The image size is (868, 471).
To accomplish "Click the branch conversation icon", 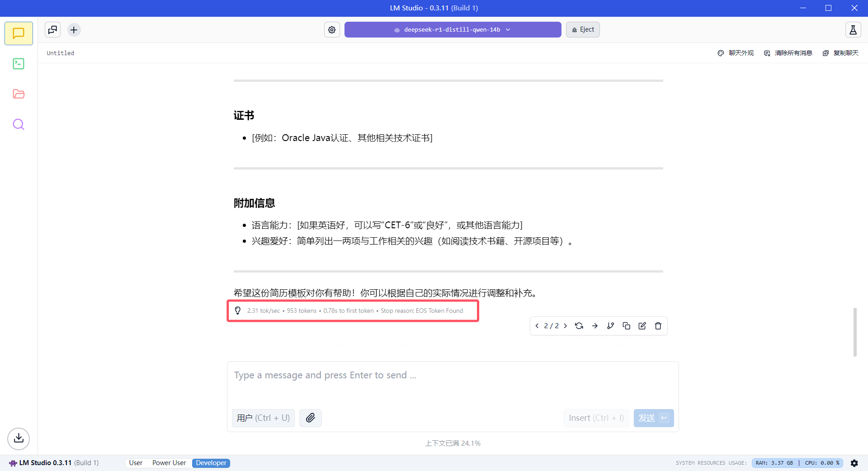I will pyautogui.click(x=610, y=326).
